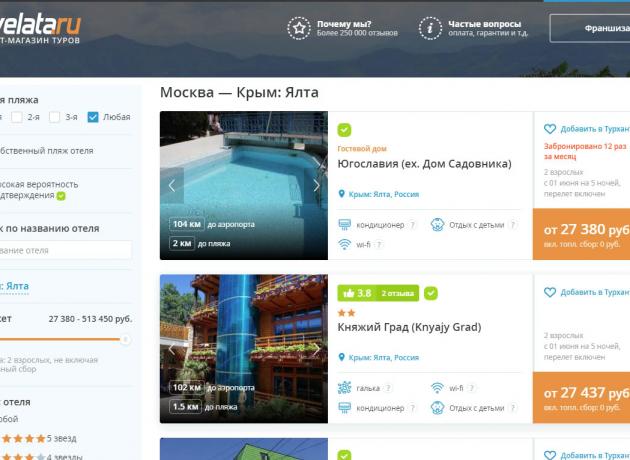
Task: Select the 4 звезды hotel category
Action: pos(41,457)
